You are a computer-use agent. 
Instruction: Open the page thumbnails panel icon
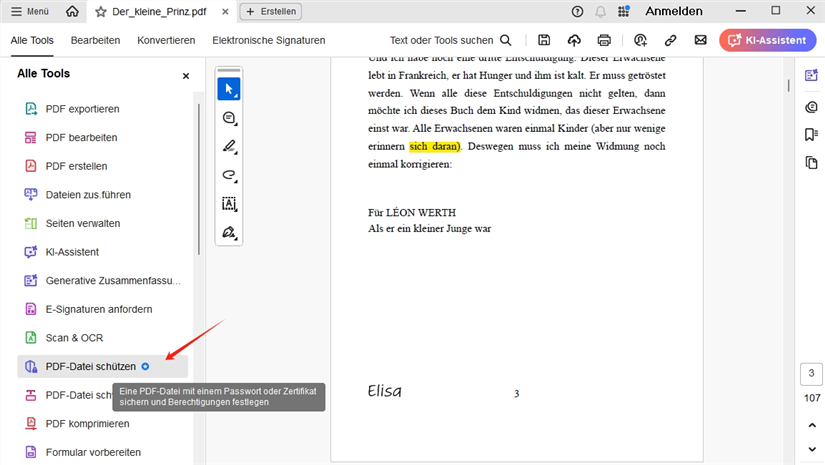click(x=811, y=163)
